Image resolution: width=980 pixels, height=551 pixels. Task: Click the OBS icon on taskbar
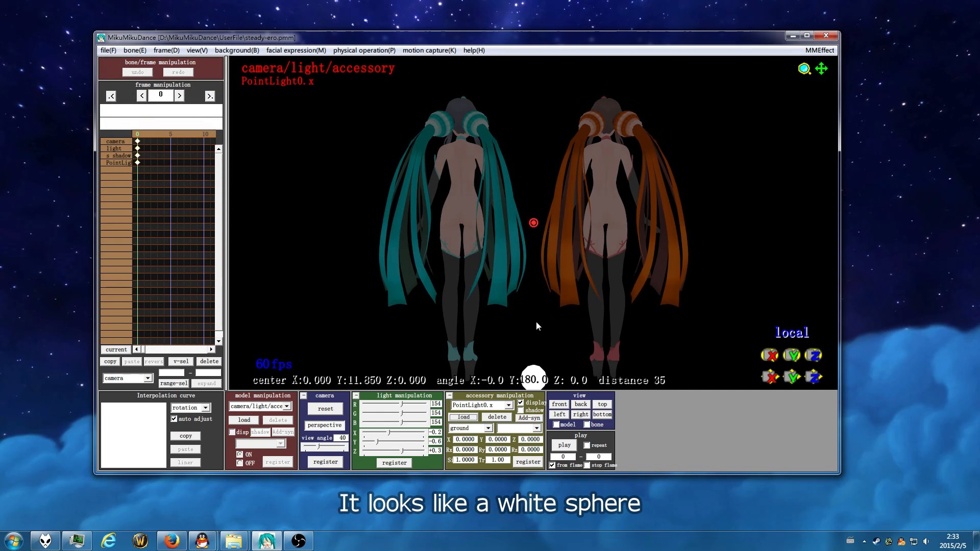pyautogui.click(x=298, y=541)
